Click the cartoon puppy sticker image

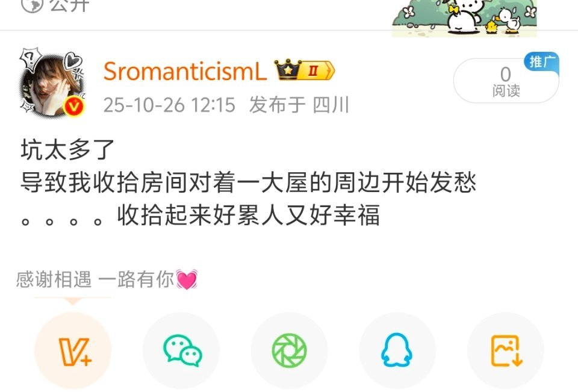[464, 17]
